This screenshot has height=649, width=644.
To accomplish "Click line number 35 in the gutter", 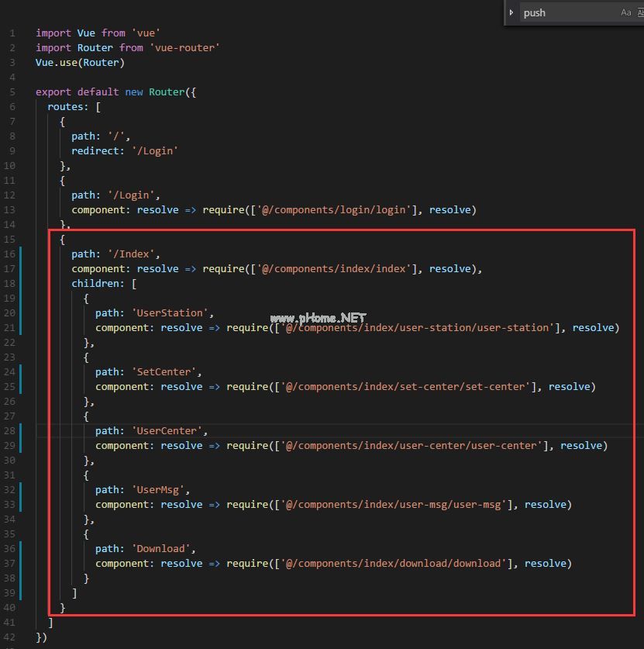I will (x=9, y=534).
